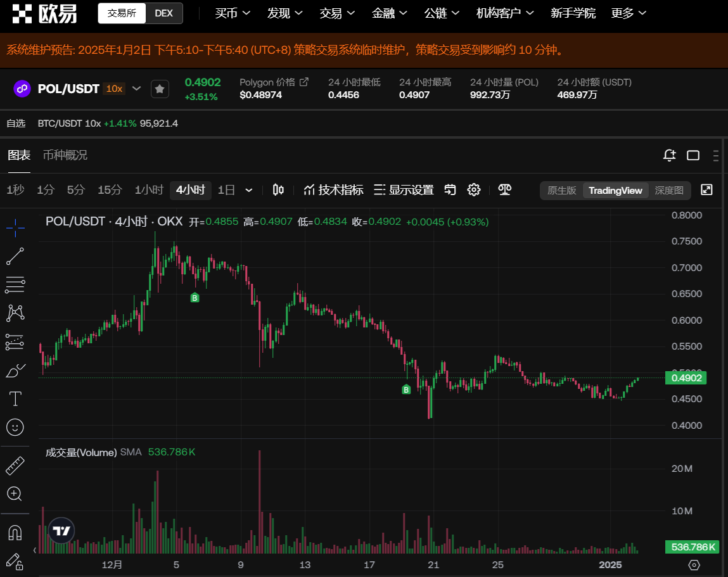Screen dimensions: 728x577
Task: Select the 1小时 time interval
Action: [149, 190]
